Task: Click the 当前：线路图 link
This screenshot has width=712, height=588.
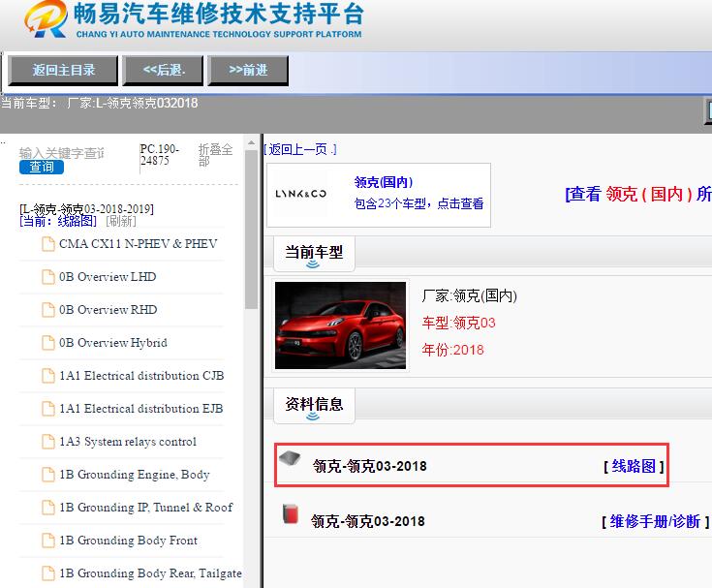Action: tap(58, 221)
